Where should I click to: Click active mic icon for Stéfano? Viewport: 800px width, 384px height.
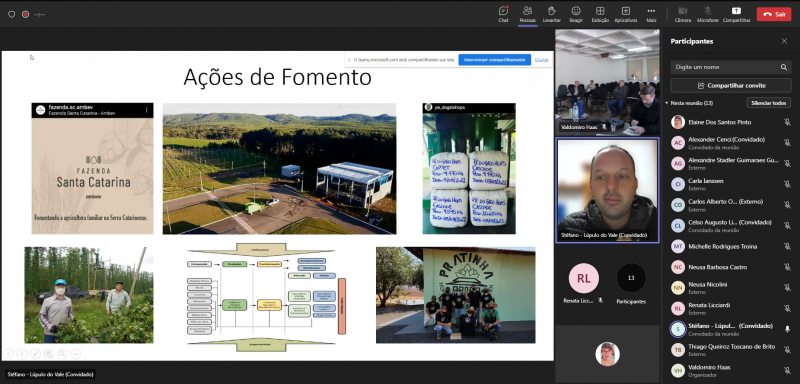(787, 329)
